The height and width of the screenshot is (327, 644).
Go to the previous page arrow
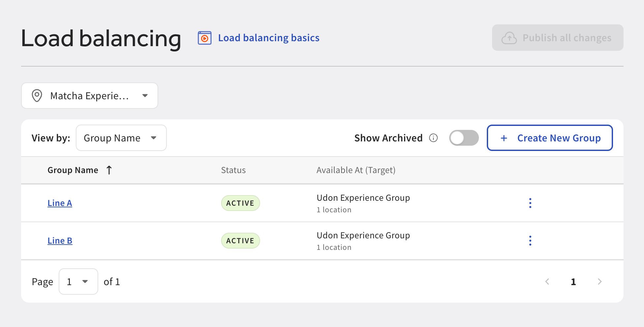click(547, 282)
